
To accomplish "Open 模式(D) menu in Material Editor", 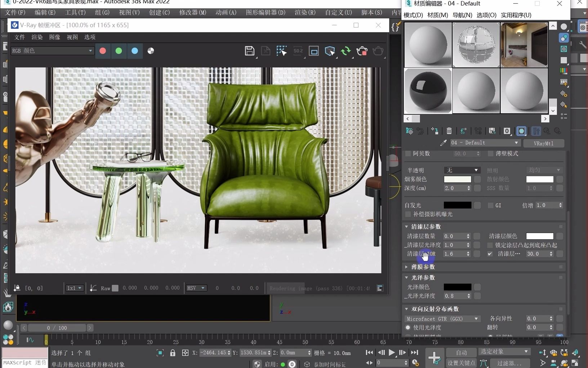I will (x=413, y=15).
